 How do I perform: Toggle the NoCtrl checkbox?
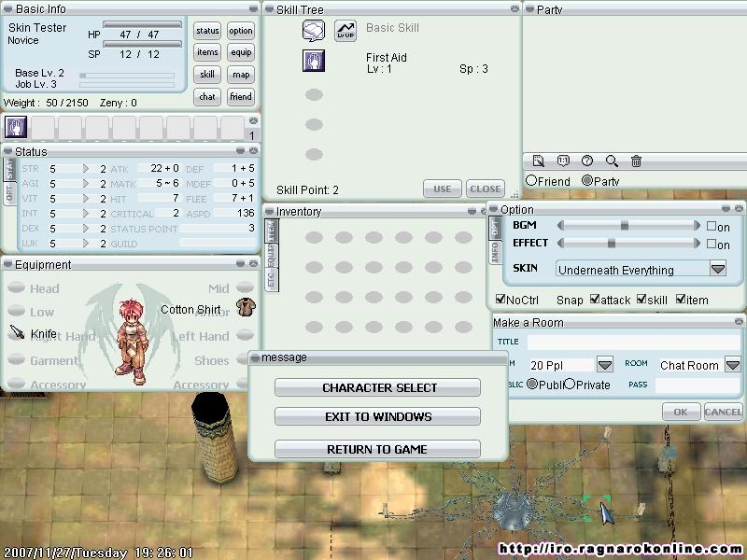point(500,299)
